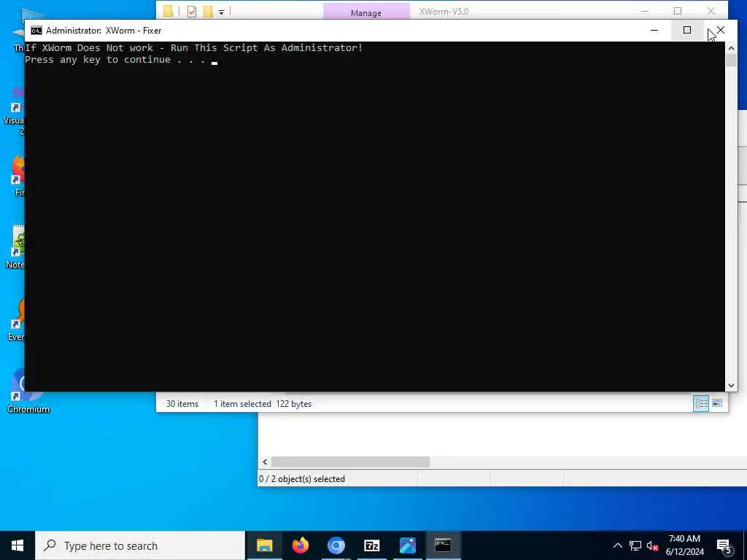The height and width of the screenshot is (560, 747).
Task: Open the Explorer quick access toolbar dropdown
Action: (x=222, y=12)
